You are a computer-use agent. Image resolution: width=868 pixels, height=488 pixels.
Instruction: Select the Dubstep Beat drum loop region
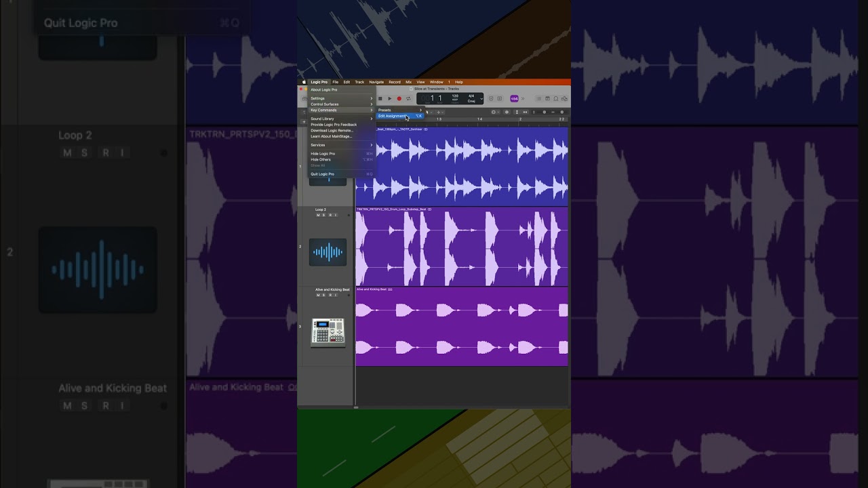(x=462, y=247)
